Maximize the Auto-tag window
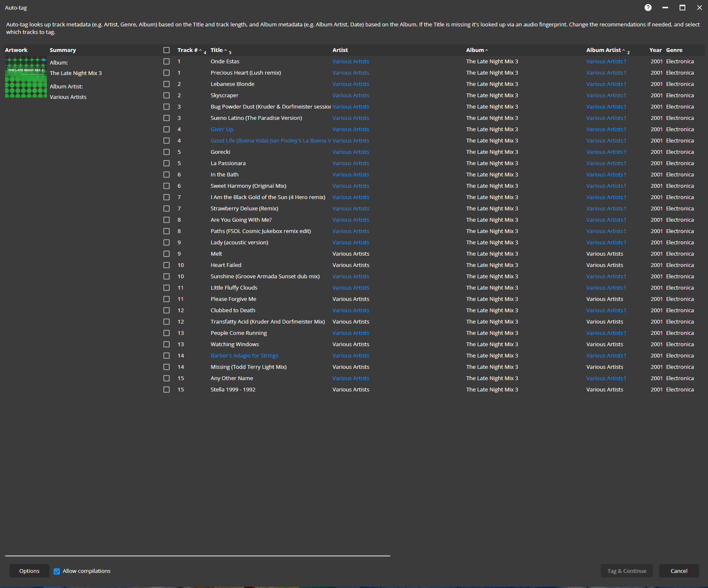Screen dimensions: 708x588 682,8
